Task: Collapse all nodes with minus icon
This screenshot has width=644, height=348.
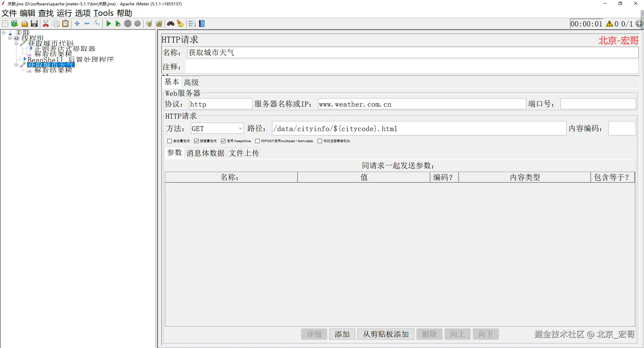Action: [87, 23]
